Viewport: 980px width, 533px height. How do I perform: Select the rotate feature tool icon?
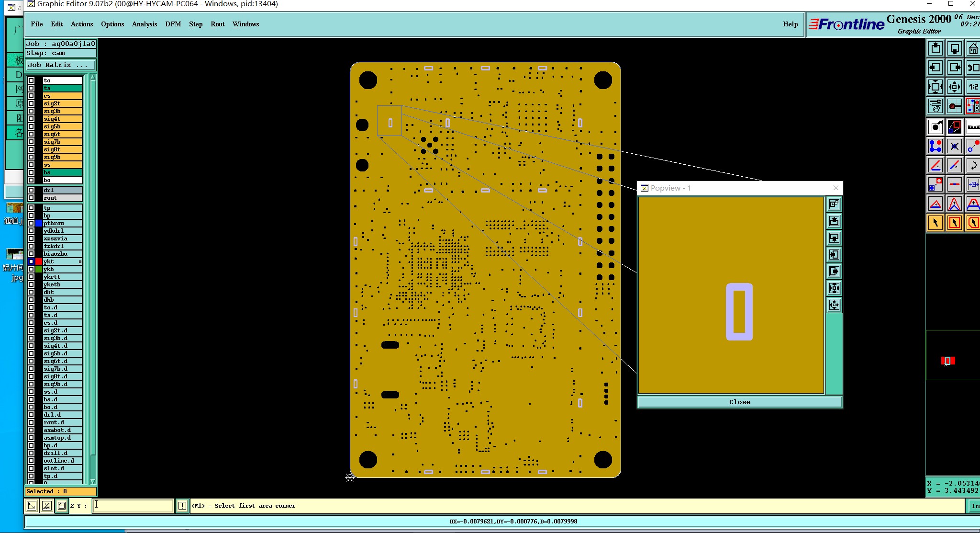(973, 166)
